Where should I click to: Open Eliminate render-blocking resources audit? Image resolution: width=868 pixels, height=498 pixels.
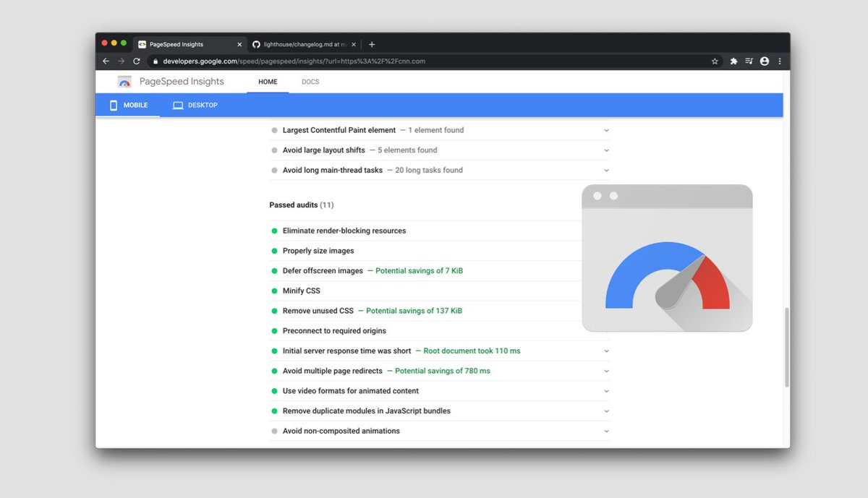pos(440,231)
